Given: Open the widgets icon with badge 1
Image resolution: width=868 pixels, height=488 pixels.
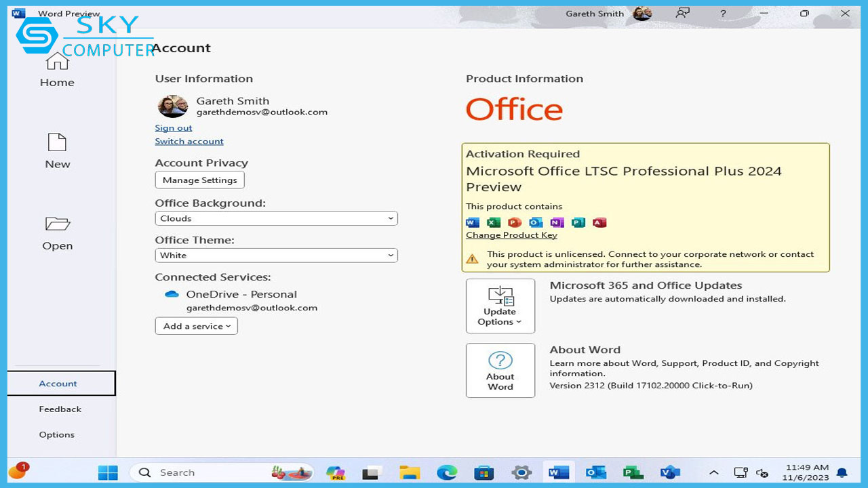Looking at the screenshot, I should 18,470.
